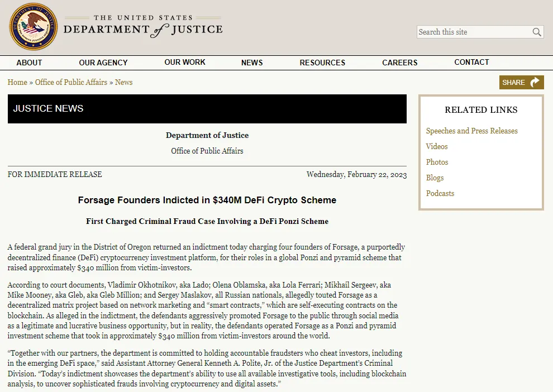Click the paragraph starting 'According to court documents'
553x392 pixels.
point(203,310)
